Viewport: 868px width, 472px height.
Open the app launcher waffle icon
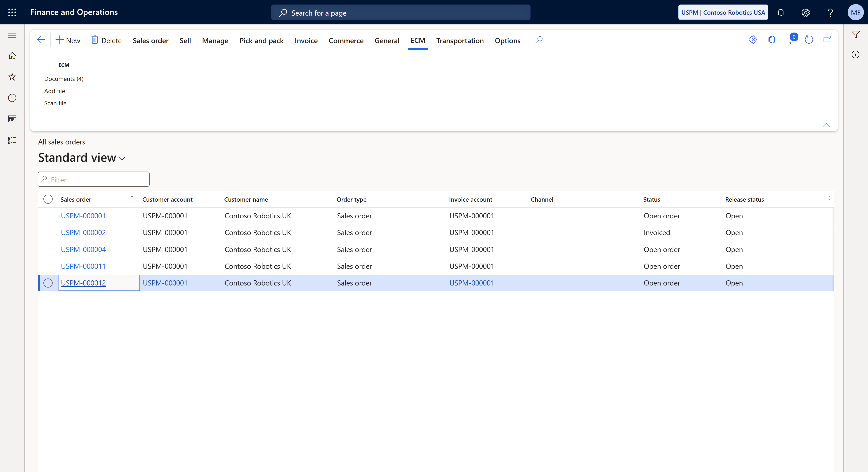(x=12, y=12)
